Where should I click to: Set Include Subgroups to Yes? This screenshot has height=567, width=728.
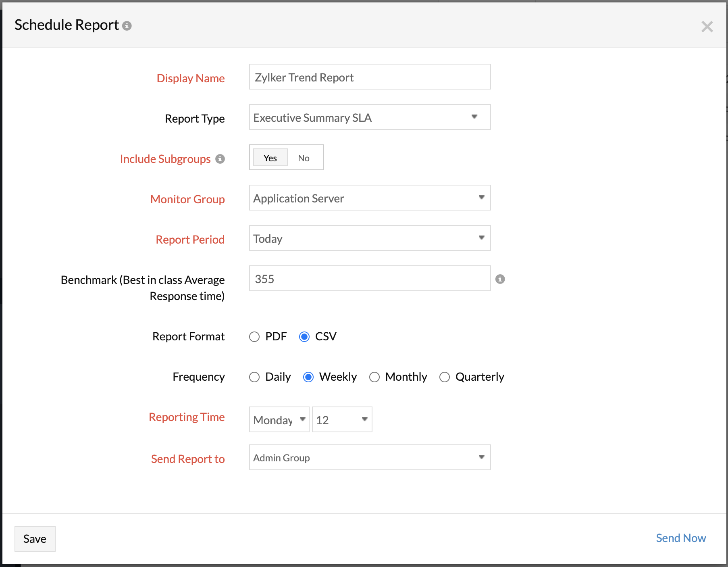tap(270, 158)
